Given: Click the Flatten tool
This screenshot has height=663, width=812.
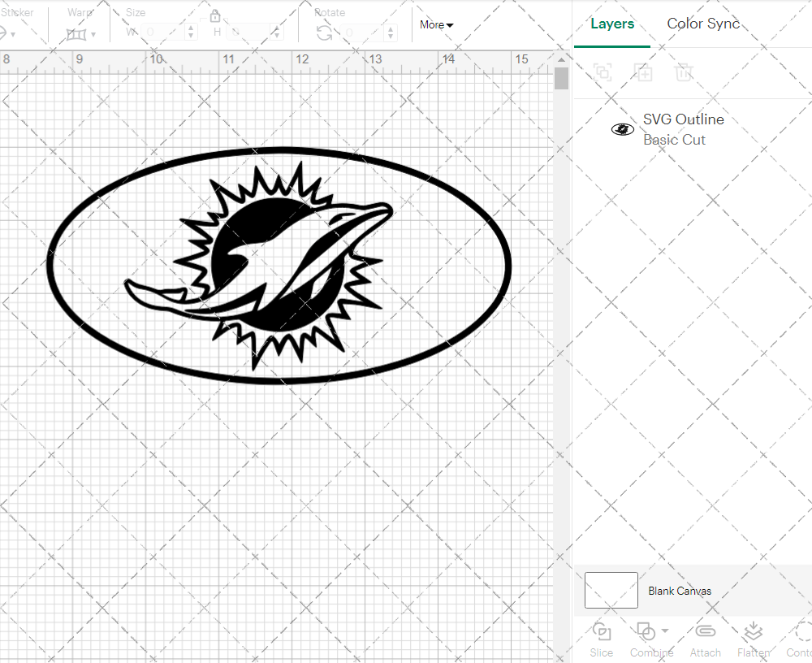Looking at the screenshot, I should [x=754, y=640].
